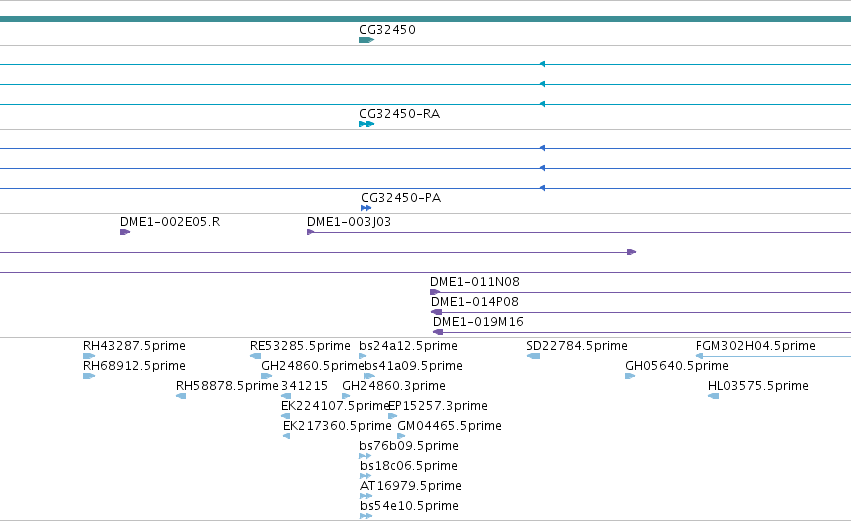Select the CG32450 gene arrow glyph

[x=366, y=40]
